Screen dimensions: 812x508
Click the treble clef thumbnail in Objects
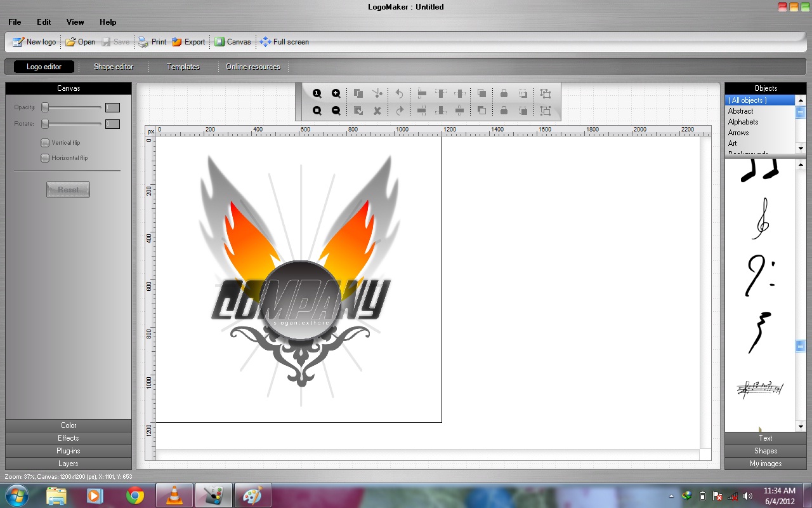pyautogui.click(x=764, y=219)
